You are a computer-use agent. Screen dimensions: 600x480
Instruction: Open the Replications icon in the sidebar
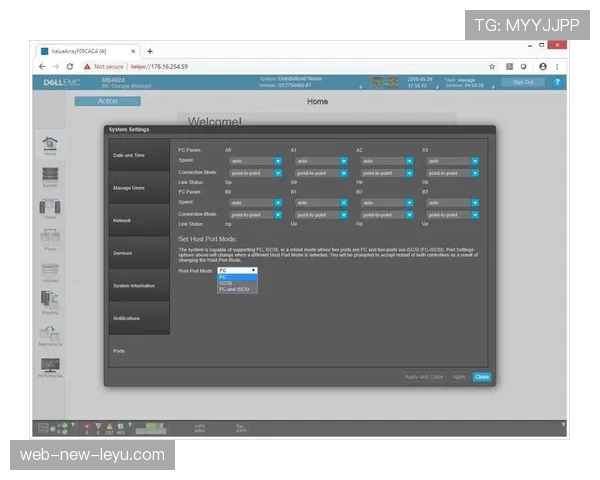[x=50, y=336]
